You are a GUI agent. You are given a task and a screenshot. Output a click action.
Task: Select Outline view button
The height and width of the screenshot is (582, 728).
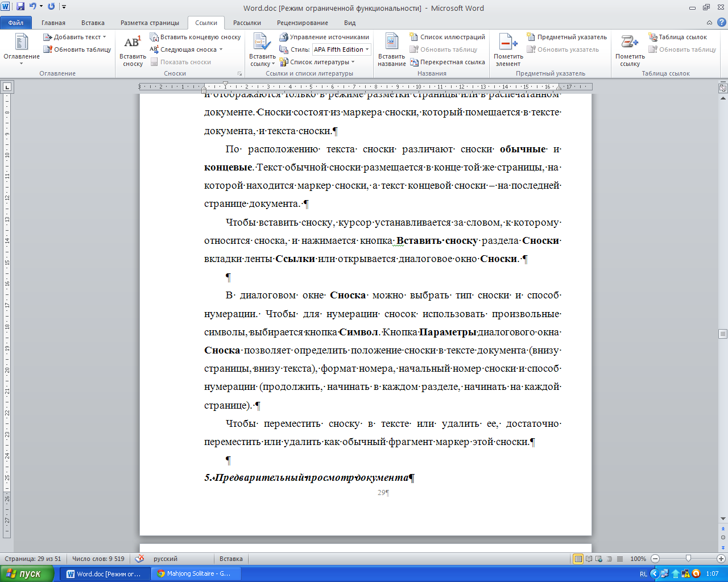(610, 559)
